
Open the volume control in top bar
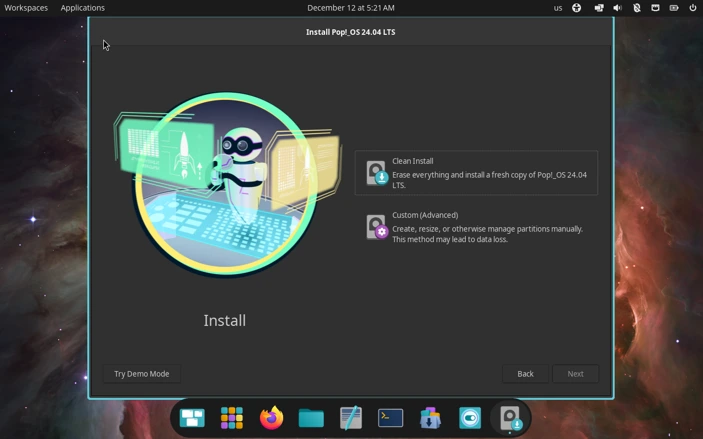[x=617, y=8]
